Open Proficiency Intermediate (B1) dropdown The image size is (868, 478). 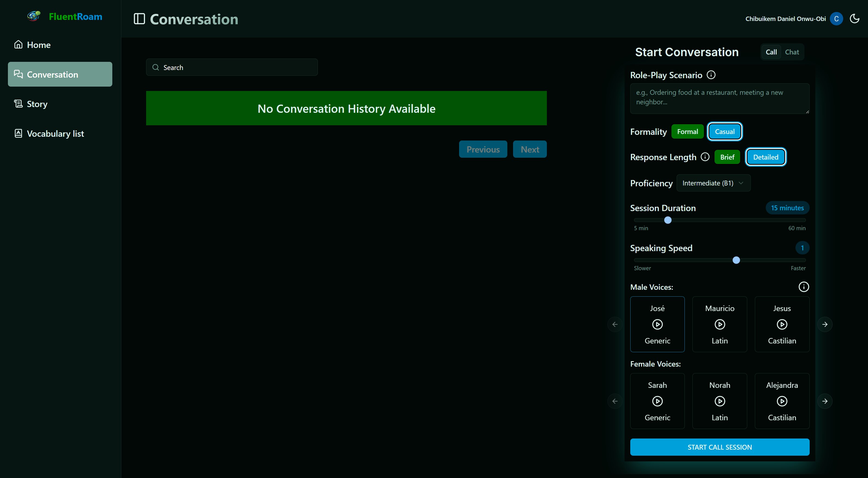(713, 183)
